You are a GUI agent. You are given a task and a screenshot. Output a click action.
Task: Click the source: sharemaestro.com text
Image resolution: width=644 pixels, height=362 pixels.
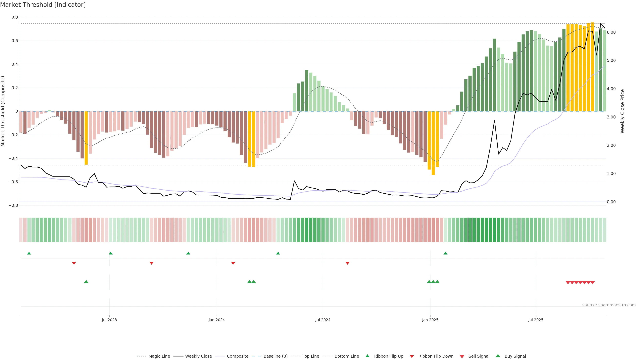(x=609, y=305)
